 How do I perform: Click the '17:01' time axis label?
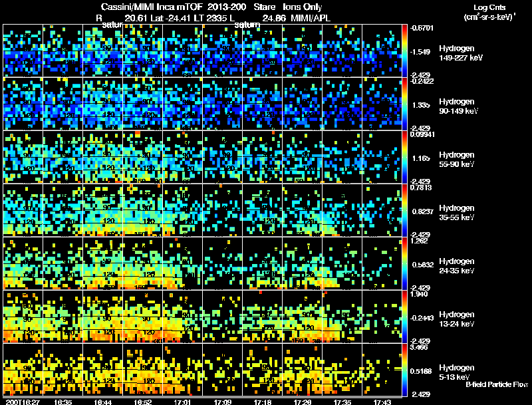click(182, 402)
